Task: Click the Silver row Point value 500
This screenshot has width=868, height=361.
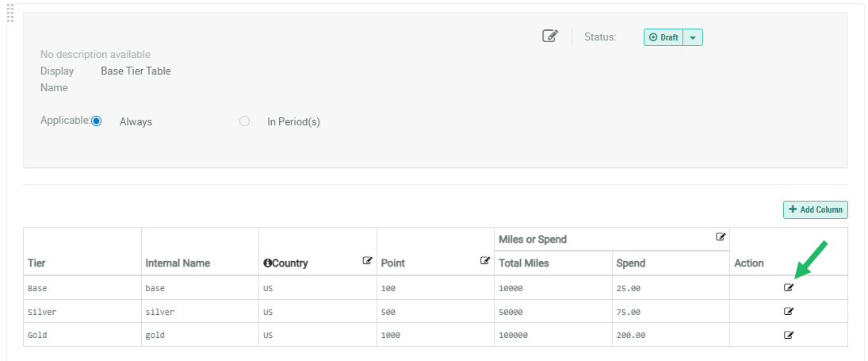Action: tap(388, 311)
